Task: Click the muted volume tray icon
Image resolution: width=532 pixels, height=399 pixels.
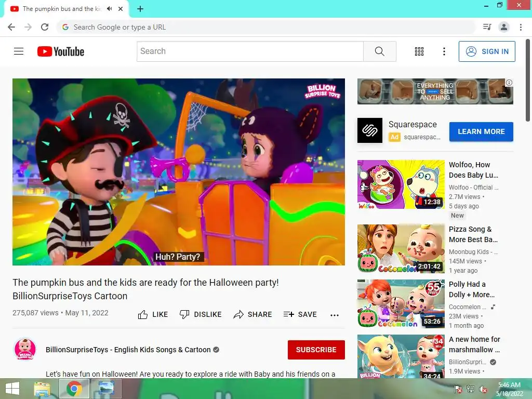Action: point(483,389)
